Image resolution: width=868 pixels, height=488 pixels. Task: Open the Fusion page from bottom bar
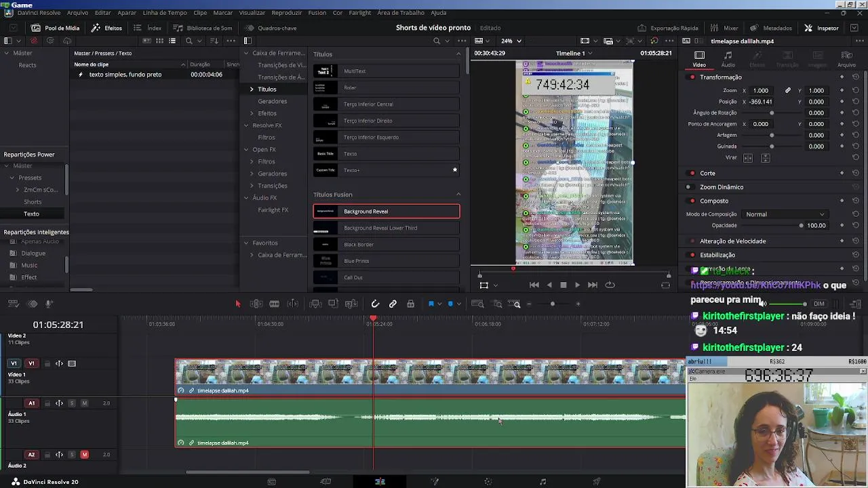(x=435, y=482)
